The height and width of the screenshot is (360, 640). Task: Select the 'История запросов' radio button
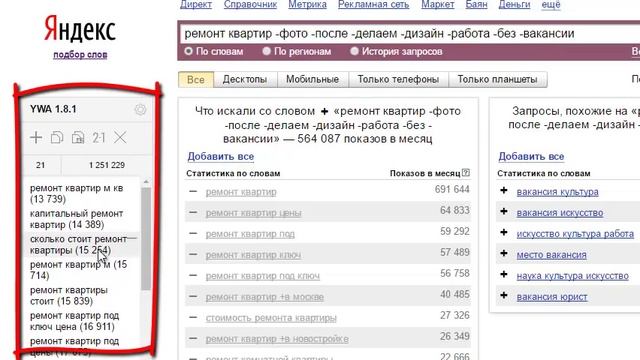[x=354, y=51]
